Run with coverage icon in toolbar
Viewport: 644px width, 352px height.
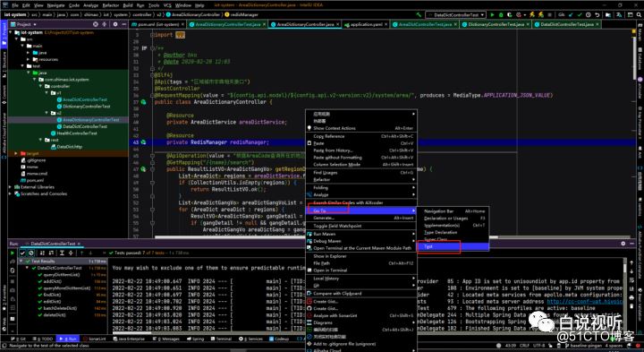pyautogui.click(x=510, y=15)
